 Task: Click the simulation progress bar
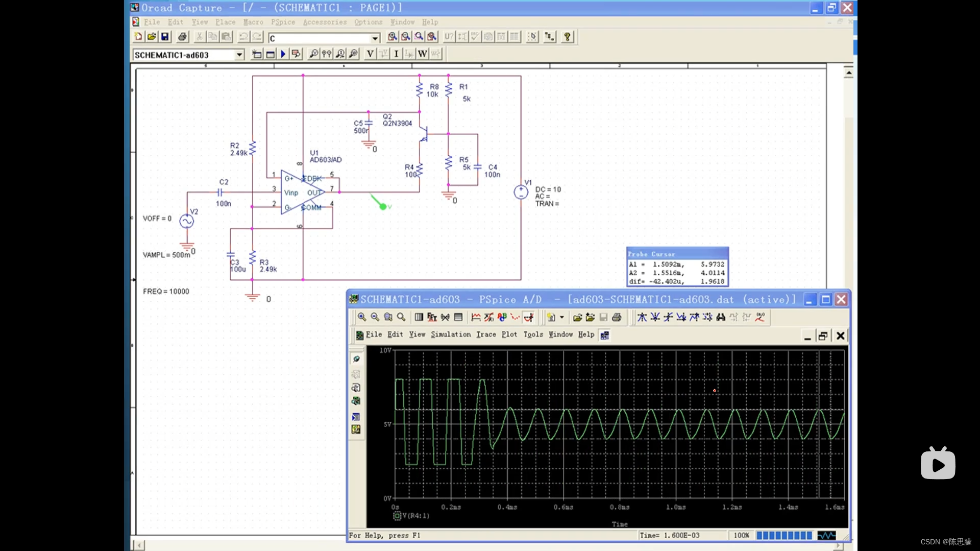coord(784,535)
